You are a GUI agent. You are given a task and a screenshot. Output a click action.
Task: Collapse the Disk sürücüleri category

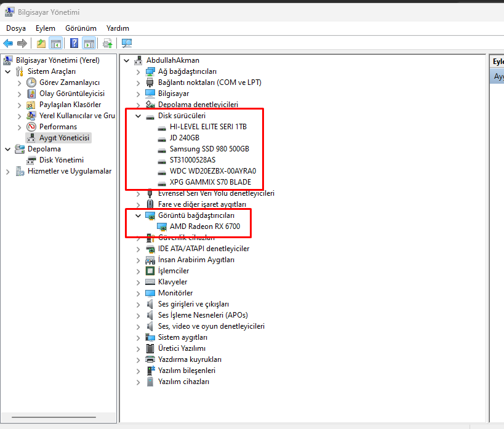tap(138, 116)
